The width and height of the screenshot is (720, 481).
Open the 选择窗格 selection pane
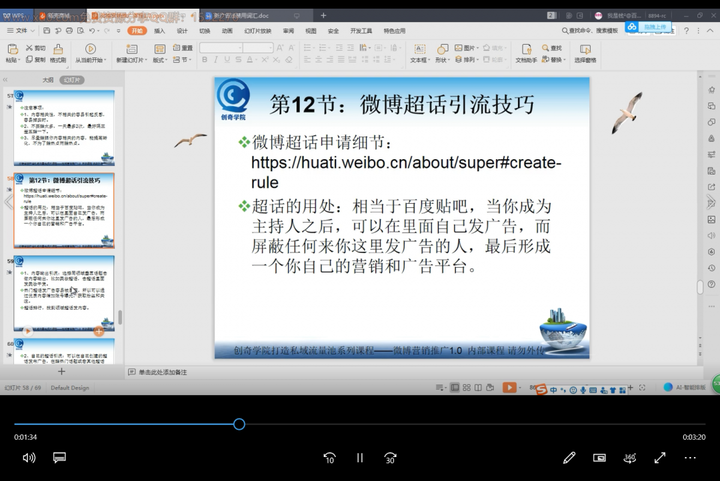coord(585,53)
